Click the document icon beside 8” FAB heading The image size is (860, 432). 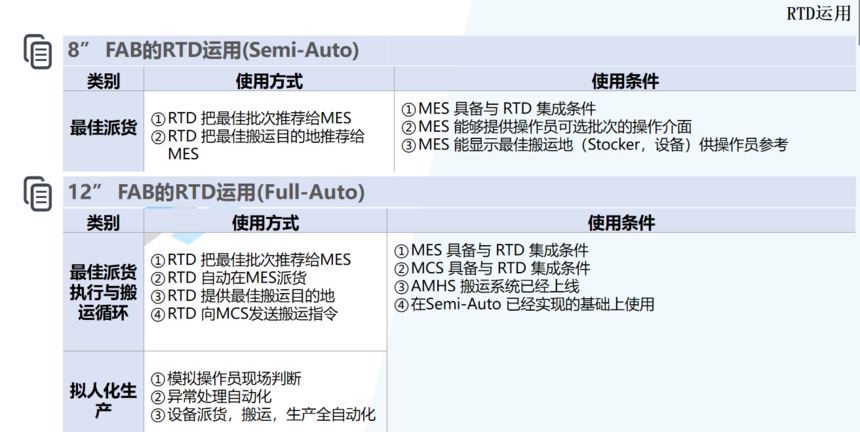click(38, 52)
